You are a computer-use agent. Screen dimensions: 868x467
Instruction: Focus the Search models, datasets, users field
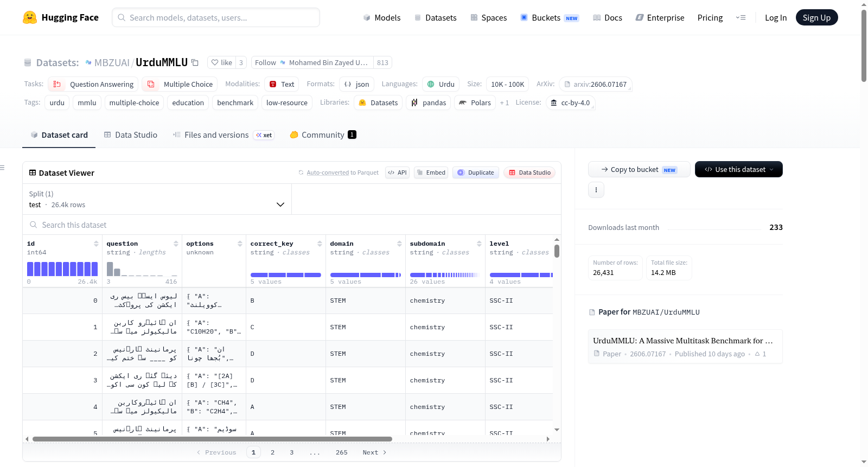coord(216,17)
